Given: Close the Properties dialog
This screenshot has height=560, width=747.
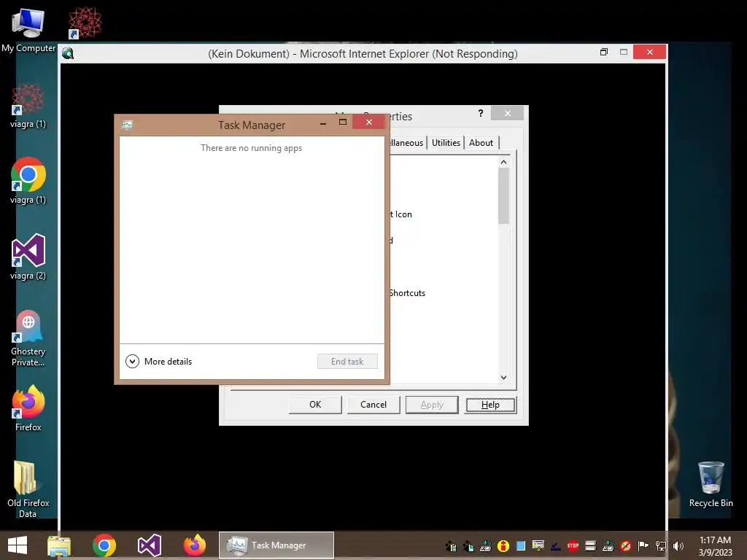Looking at the screenshot, I should (508, 113).
